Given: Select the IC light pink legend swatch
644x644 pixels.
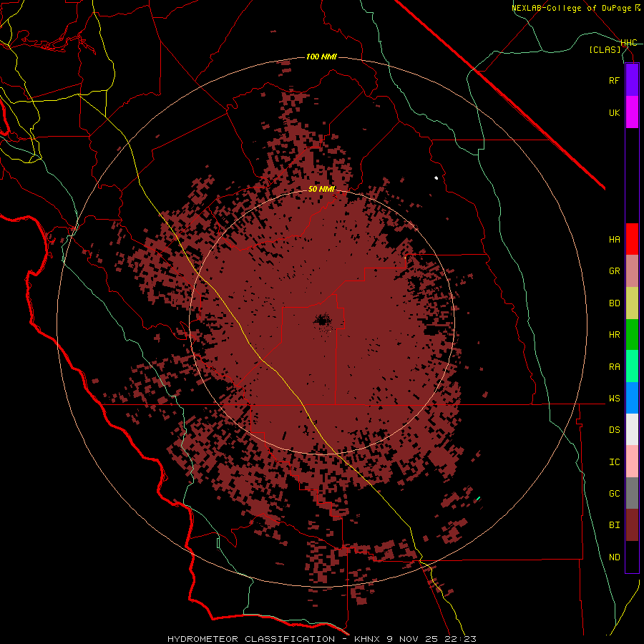Looking at the screenshot, I should [x=632, y=462].
